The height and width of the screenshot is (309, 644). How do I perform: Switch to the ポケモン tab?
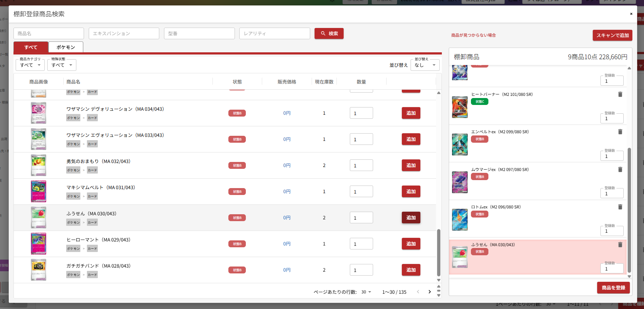66,47
